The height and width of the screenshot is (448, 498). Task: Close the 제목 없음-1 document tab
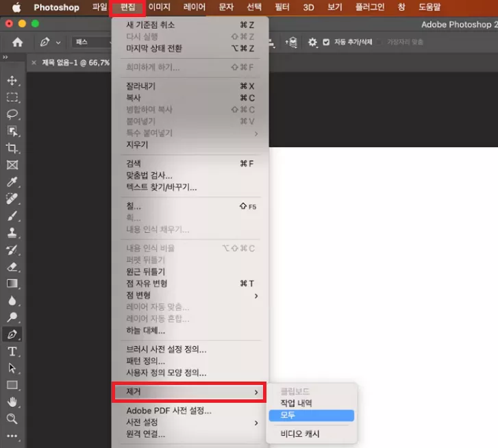(x=34, y=63)
